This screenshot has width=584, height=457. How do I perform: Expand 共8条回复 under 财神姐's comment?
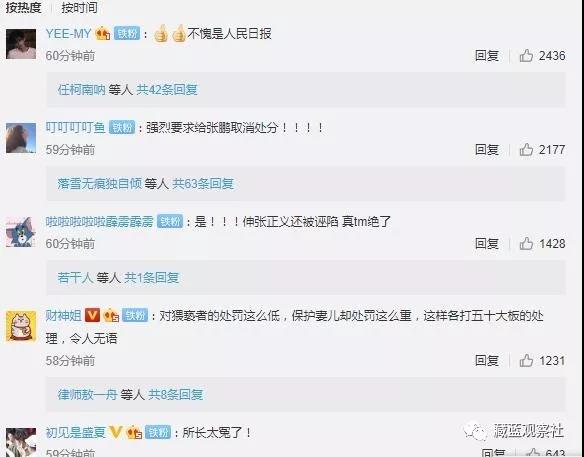click(175, 394)
